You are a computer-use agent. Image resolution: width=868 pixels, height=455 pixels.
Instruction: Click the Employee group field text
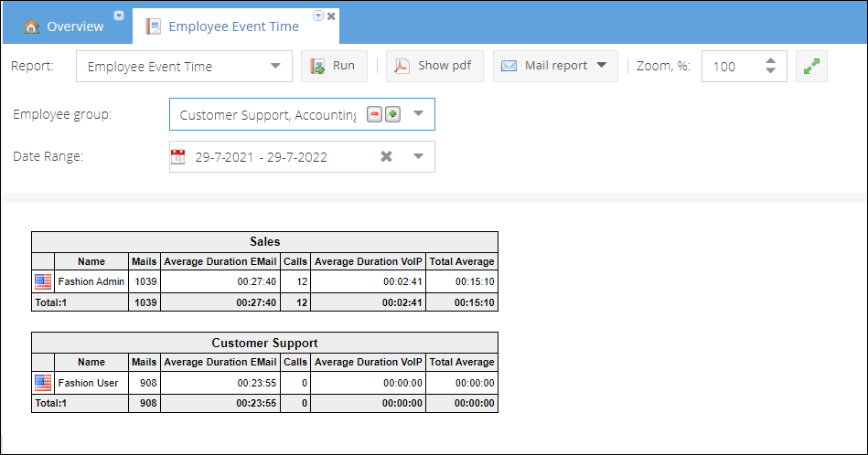point(268,115)
